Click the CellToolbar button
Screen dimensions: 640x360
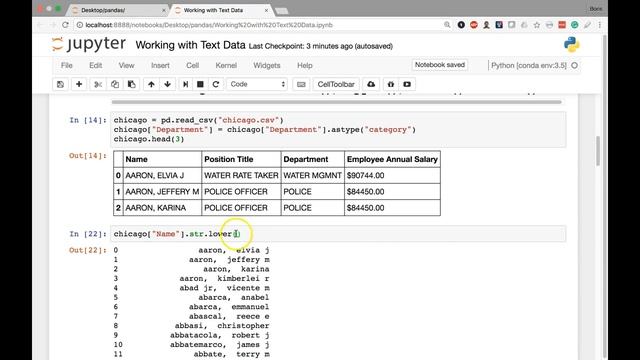336,84
